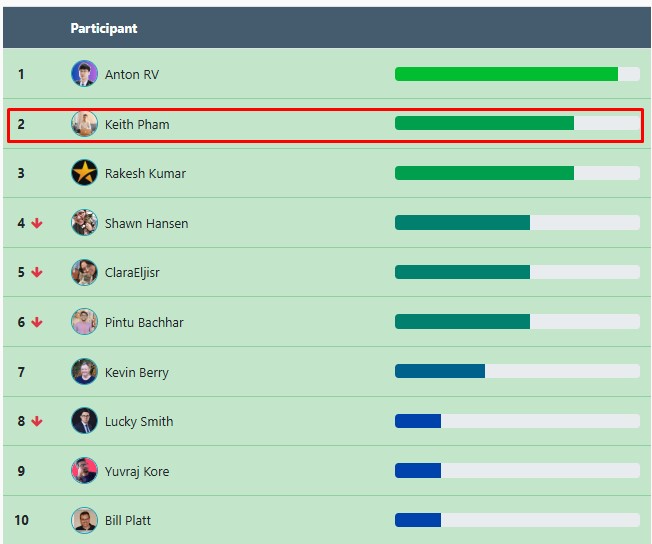Click Anton RV's green progress bar

[506, 74]
